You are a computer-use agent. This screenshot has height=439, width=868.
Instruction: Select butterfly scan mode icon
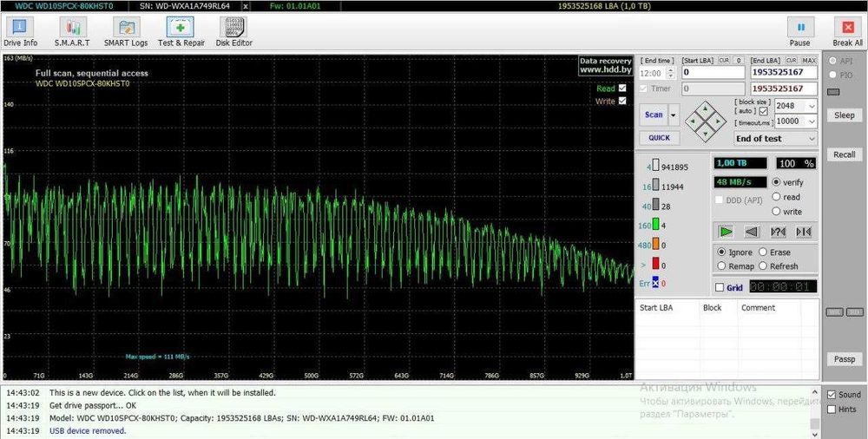(x=803, y=232)
